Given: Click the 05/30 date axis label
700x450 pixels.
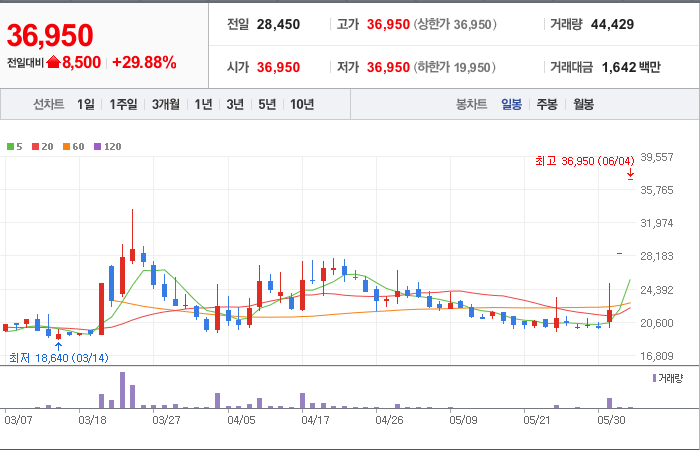Looking at the screenshot, I should point(612,420).
